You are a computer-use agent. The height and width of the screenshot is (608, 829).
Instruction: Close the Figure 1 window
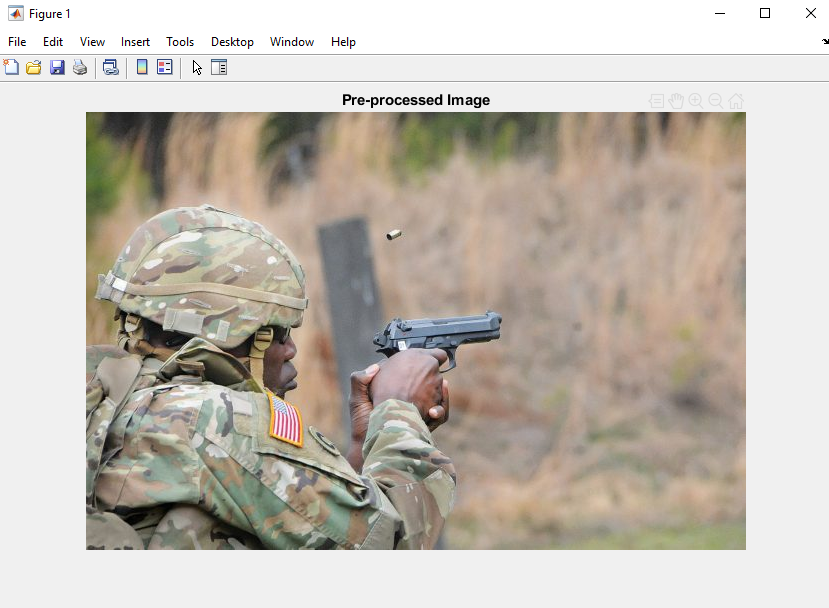[x=810, y=13]
